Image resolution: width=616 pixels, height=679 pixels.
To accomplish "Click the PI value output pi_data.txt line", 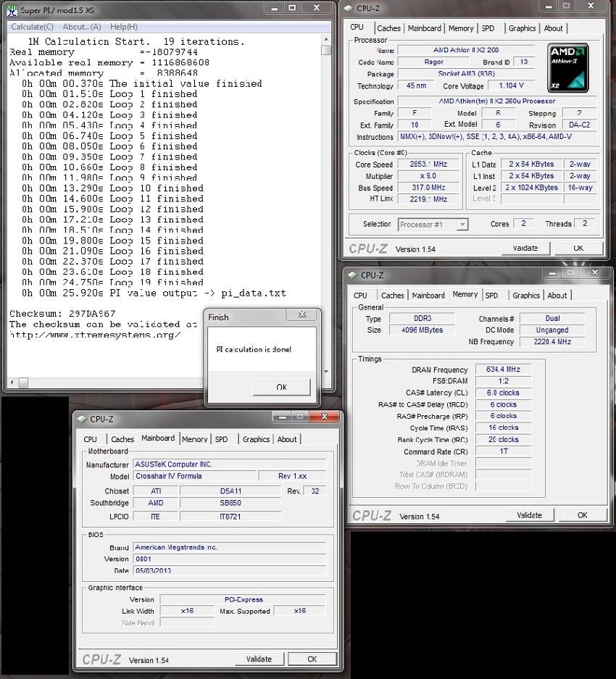I will click(154, 293).
